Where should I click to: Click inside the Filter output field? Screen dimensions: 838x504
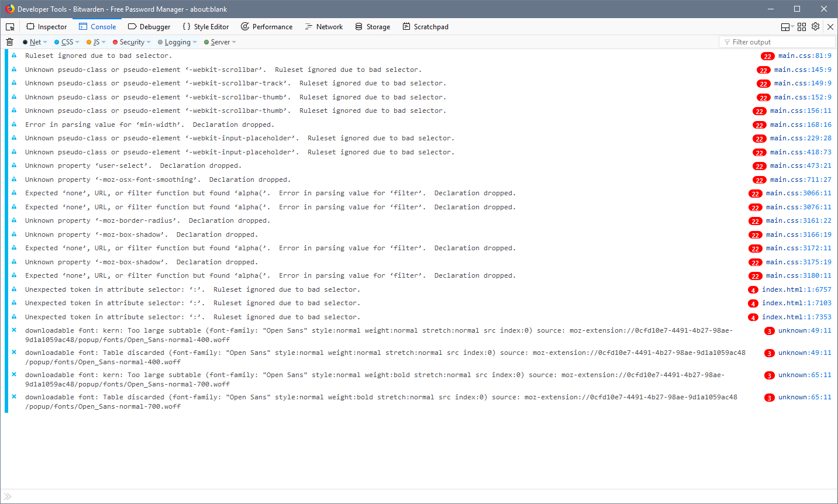coord(778,42)
